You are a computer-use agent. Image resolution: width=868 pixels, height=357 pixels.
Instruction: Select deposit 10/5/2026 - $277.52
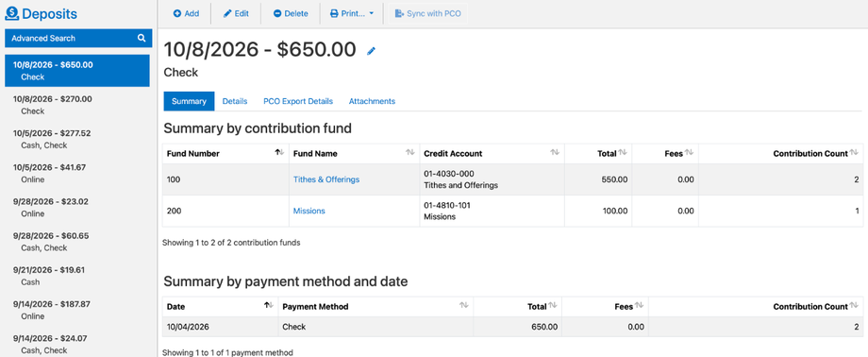pyautogui.click(x=77, y=139)
